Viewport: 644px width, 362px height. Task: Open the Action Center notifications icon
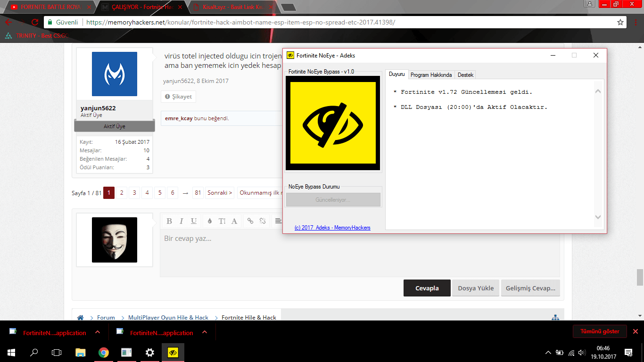pos(628,352)
